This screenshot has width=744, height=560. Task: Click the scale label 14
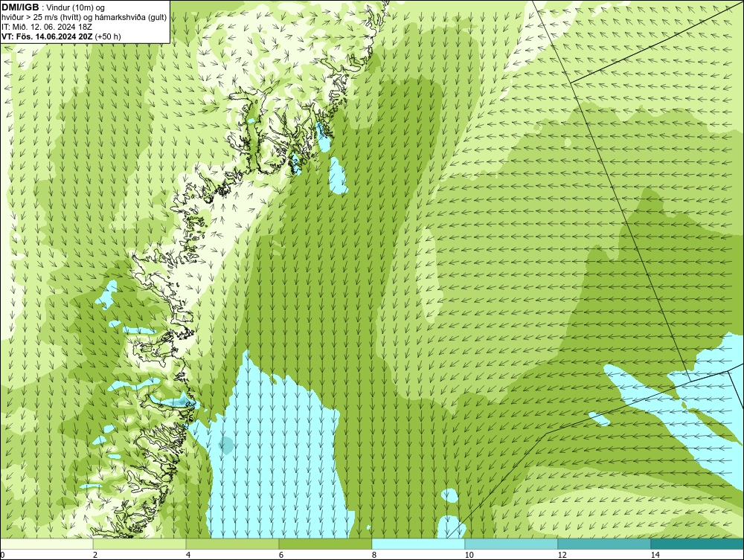tap(655, 555)
